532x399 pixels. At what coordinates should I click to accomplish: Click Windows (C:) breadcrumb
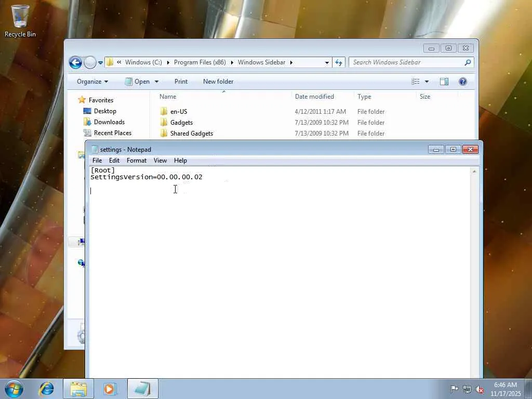tap(143, 62)
